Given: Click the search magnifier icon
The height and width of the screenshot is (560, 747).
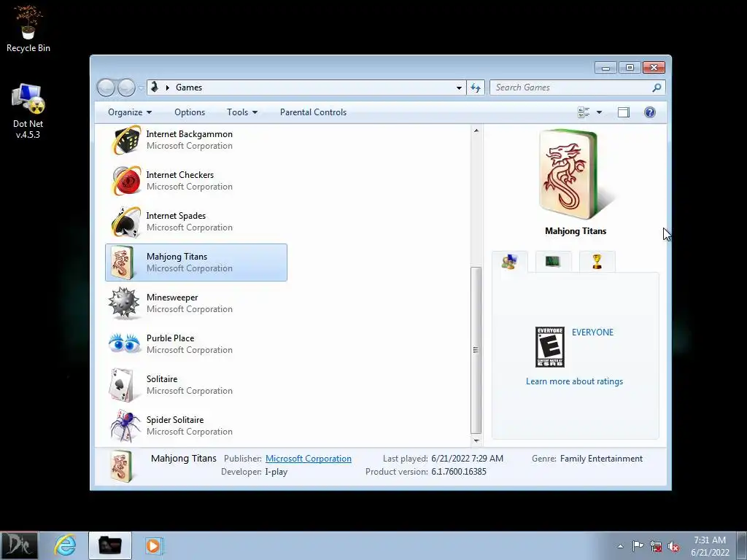Looking at the screenshot, I should tap(657, 87).
